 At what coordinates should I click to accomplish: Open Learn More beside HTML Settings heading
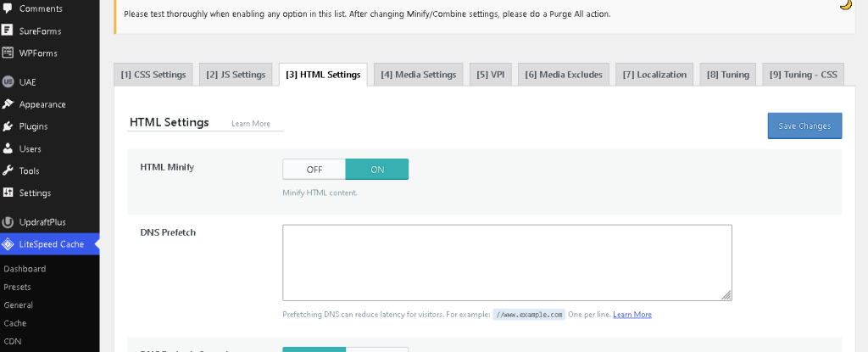click(x=251, y=124)
